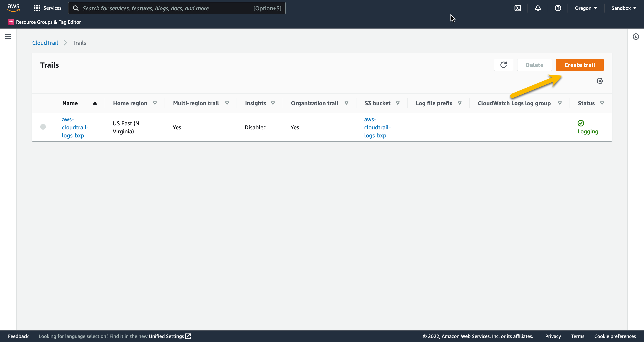Click the Create trail button

[x=580, y=65]
